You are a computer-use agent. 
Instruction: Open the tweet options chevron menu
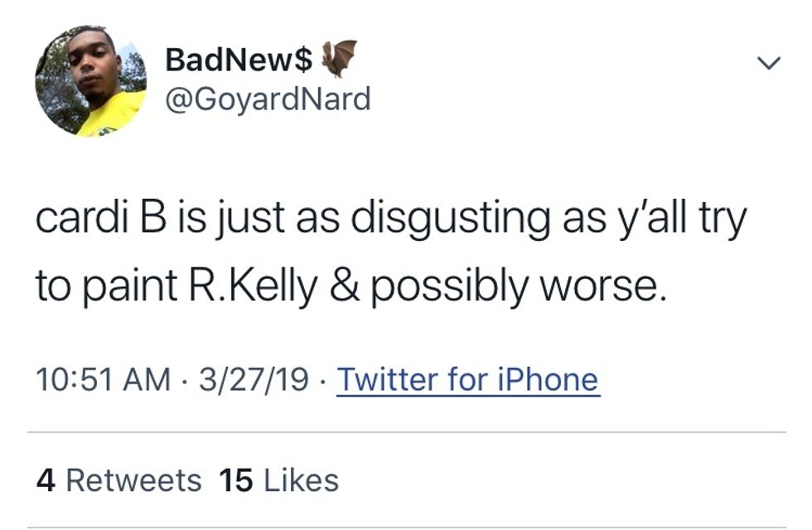(x=770, y=63)
